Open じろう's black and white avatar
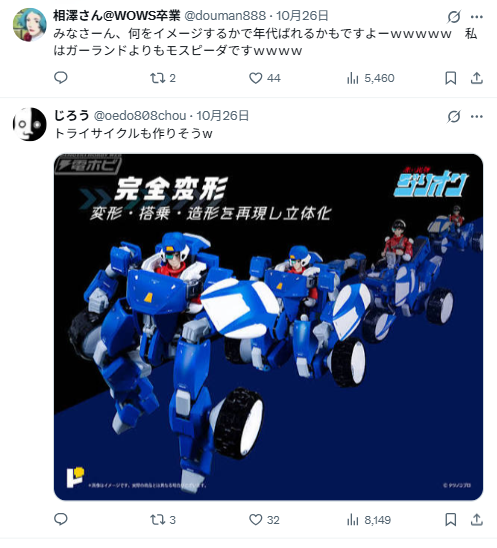The height and width of the screenshot is (548, 497). (x=30, y=124)
